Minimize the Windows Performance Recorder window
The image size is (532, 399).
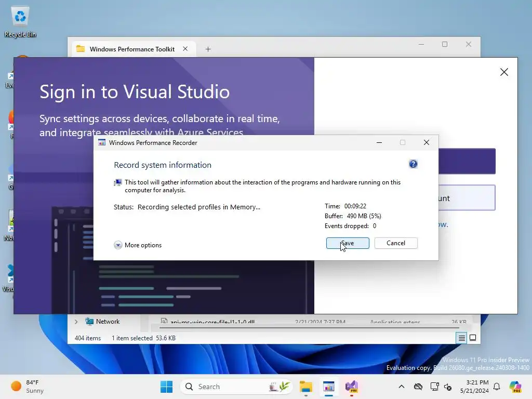pos(379,142)
